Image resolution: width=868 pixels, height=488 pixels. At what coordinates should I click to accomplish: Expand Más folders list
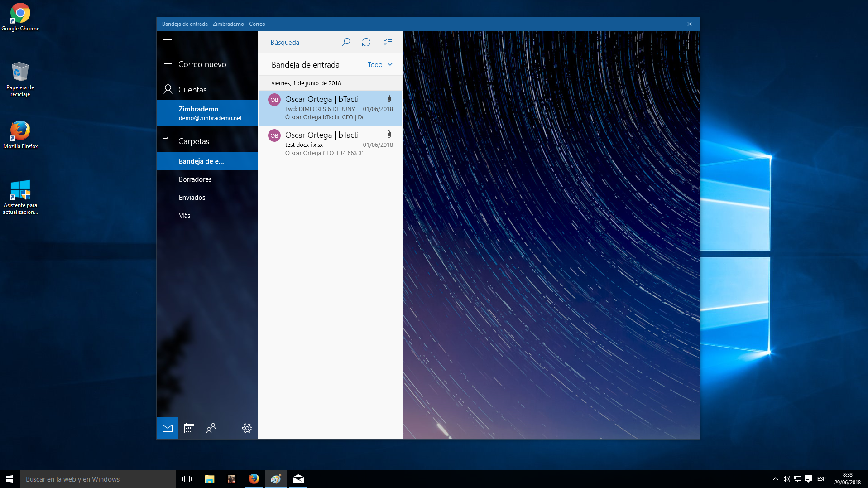[184, 216]
